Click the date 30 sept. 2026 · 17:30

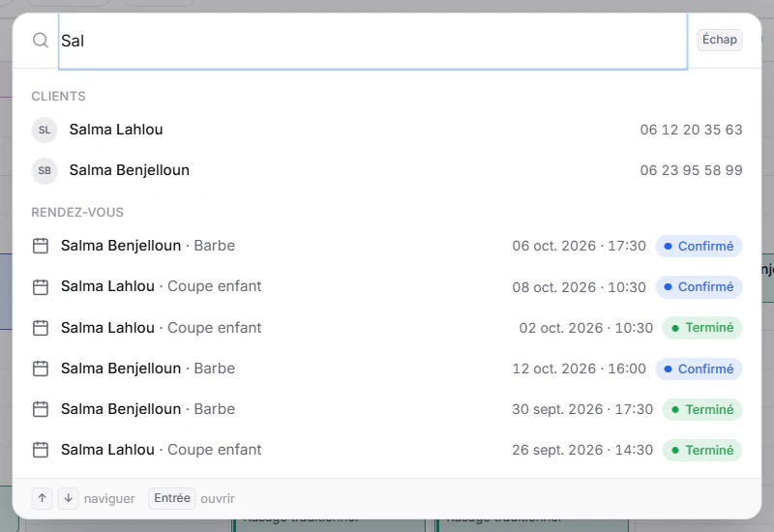point(582,409)
